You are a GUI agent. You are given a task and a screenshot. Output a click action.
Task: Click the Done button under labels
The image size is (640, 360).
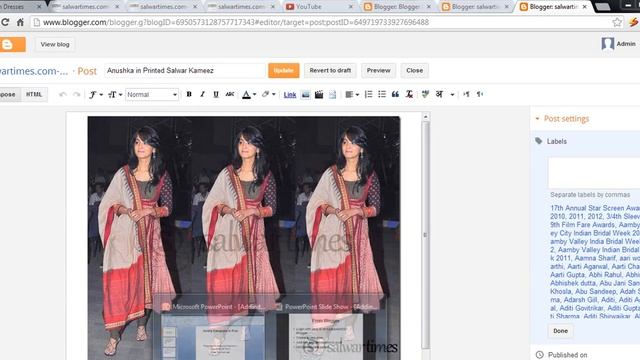coord(560,331)
